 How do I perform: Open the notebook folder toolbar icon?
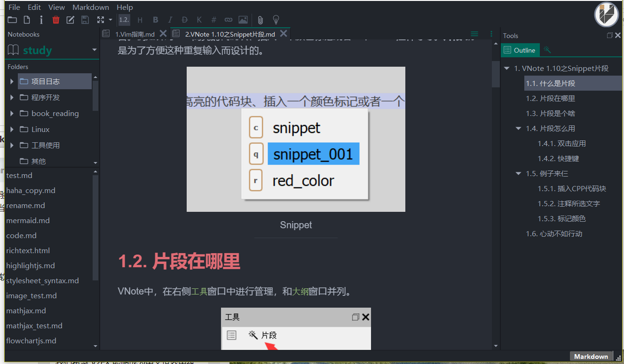pyautogui.click(x=12, y=20)
